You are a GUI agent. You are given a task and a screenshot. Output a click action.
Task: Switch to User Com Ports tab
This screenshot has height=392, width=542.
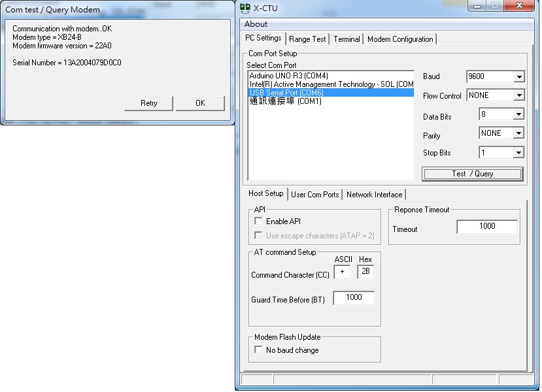tap(315, 195)
